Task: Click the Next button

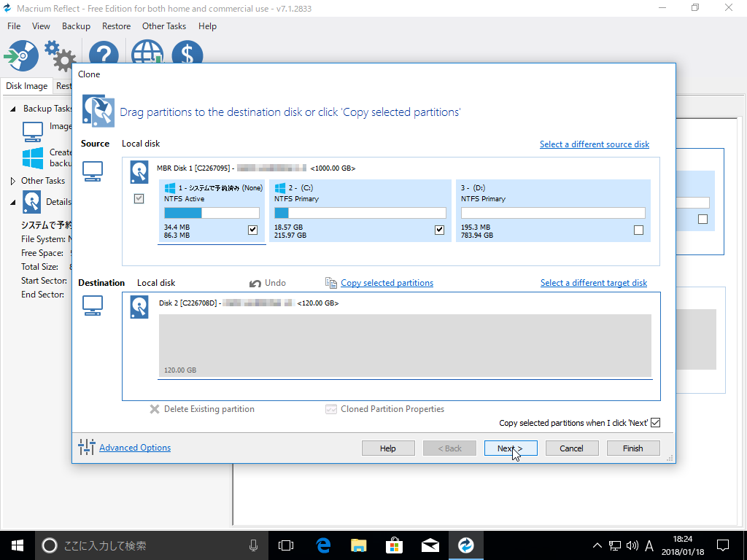Action: coord(511,448)
